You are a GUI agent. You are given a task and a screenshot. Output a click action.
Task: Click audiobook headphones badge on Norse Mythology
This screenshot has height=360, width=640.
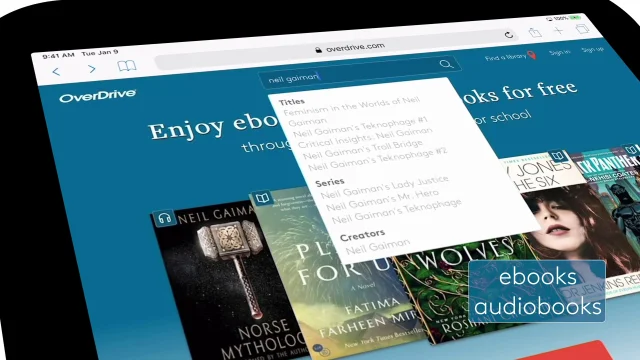click(x=164, y=218)
